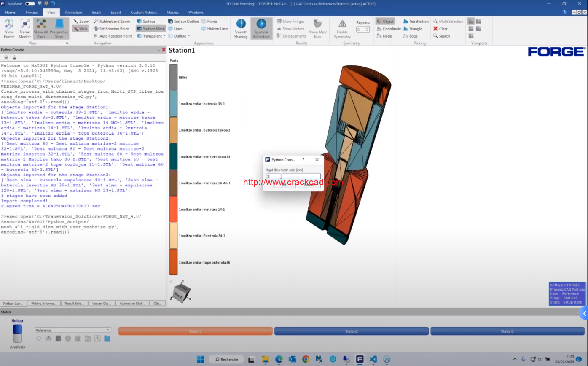Click the delete case trash icon
The height and width of the screenshot is (366, 588).
coord(78,338)
